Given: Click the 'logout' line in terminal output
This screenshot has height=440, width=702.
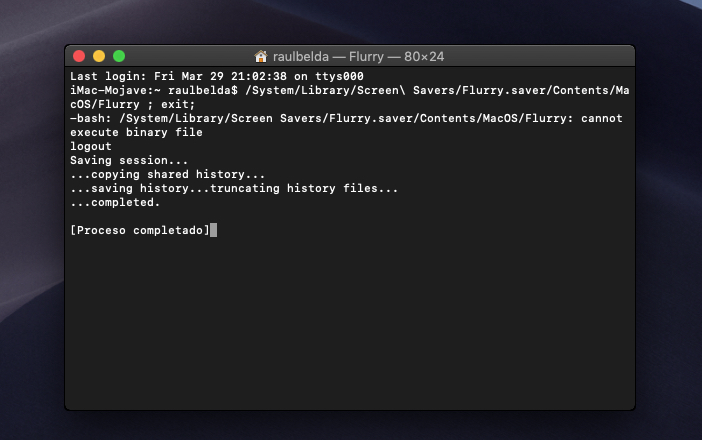Looking at the screenshot, I should (91, 146).
